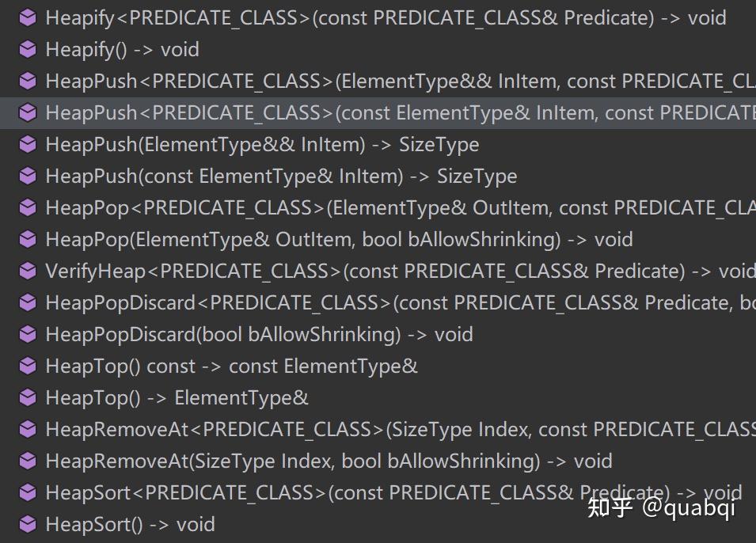The height and width of the screenshot is (543, 756).
Task: Click the icon beside VerifyHeap<PREDICATE_CLASS> entry
Action: [28, 271]
